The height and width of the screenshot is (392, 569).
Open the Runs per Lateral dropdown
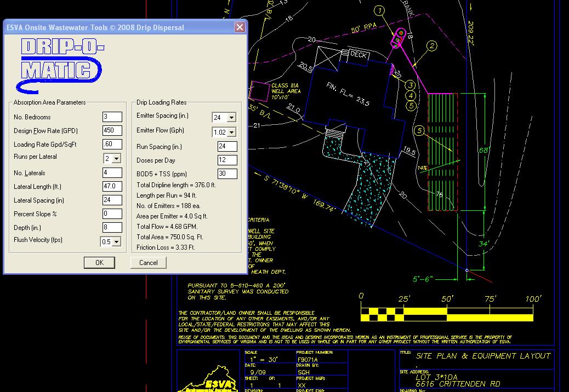pyautogui.click(x=116, y=159)
